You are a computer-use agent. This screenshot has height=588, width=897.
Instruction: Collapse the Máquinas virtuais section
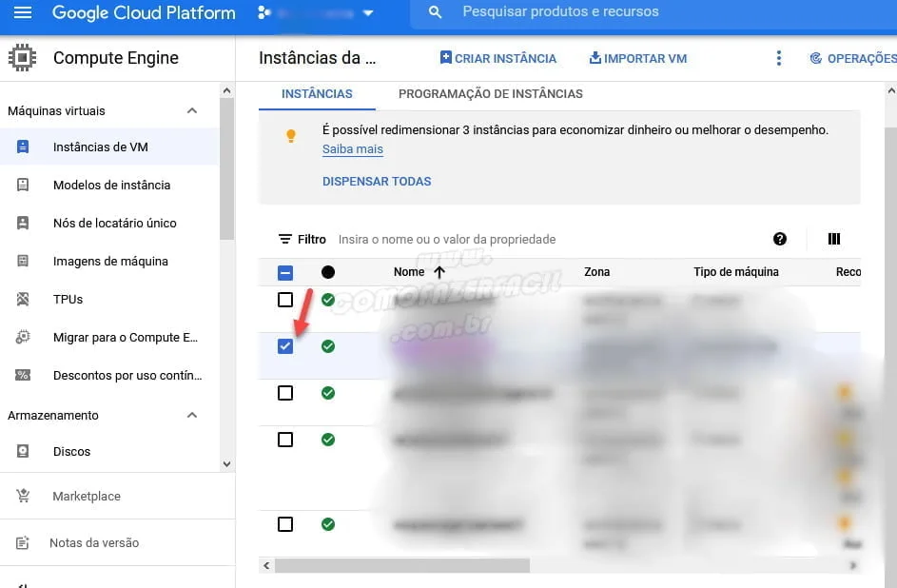pos(192,111)
